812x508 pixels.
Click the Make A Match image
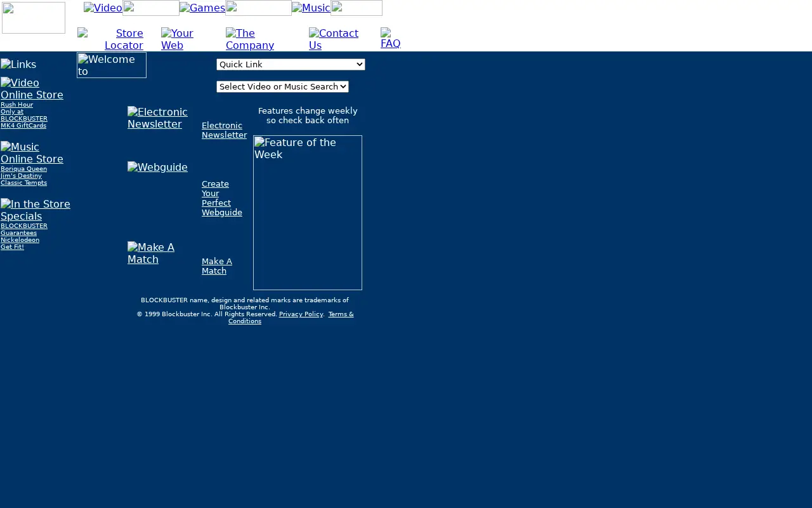click(x=151, y=253)
